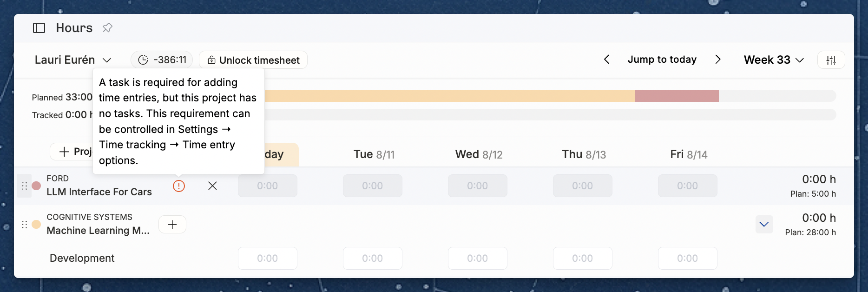Click the red warning icon on LLM Interface For Cars

click(x=179, y=186)
